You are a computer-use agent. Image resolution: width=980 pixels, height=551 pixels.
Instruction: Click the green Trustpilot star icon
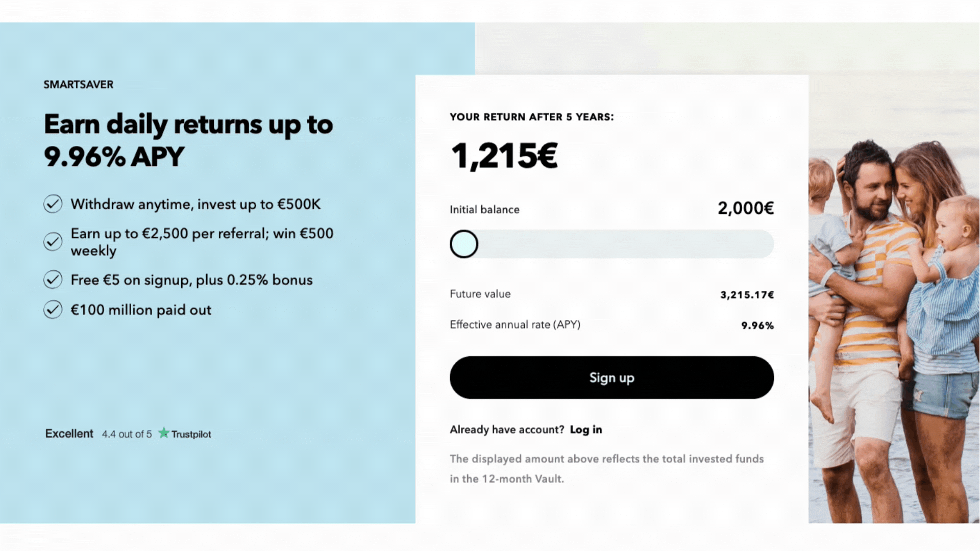point(163,433)
